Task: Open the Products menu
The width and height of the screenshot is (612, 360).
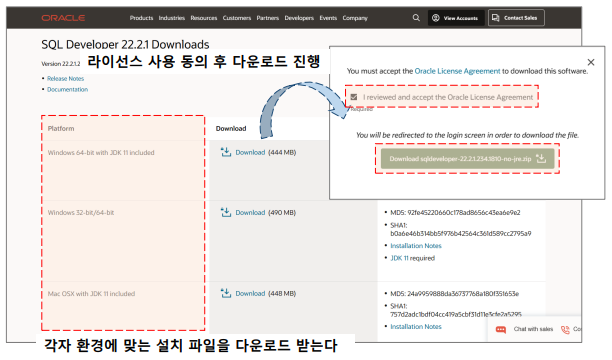Action: (141, 18)
